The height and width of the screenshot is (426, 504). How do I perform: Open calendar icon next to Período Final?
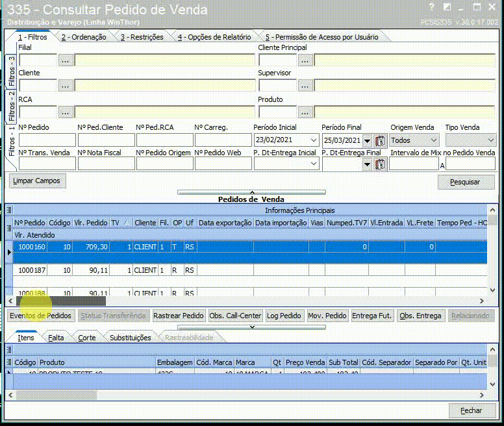tap(380, 140)
